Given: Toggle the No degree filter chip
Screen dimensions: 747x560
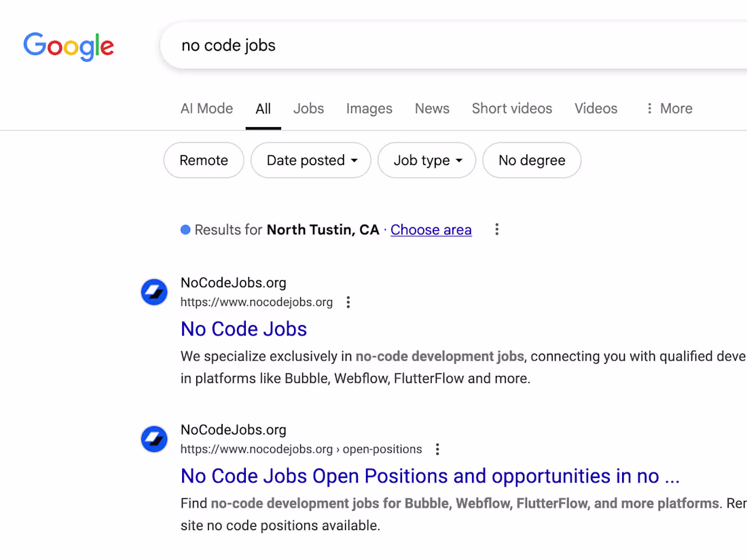Looking at the screenshot, I should tap(532, 160).
